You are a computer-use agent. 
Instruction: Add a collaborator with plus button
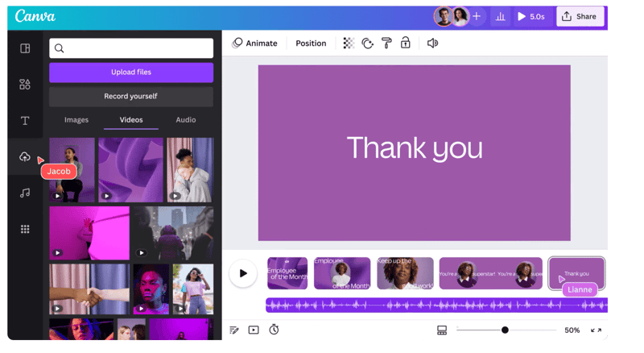click(x=477, y=16)
